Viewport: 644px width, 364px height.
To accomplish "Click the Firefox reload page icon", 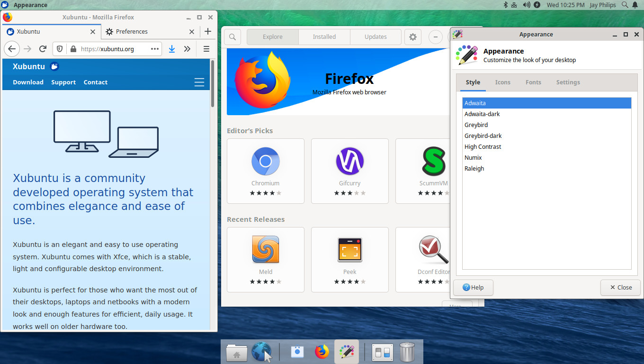I will pyautogui.click(x=43, y=49).
